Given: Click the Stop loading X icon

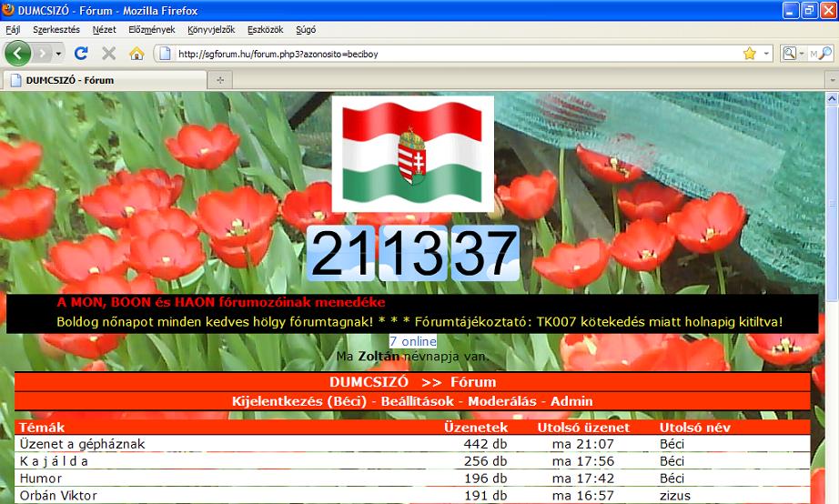Looking at the screenshot, I should (108, 54).
